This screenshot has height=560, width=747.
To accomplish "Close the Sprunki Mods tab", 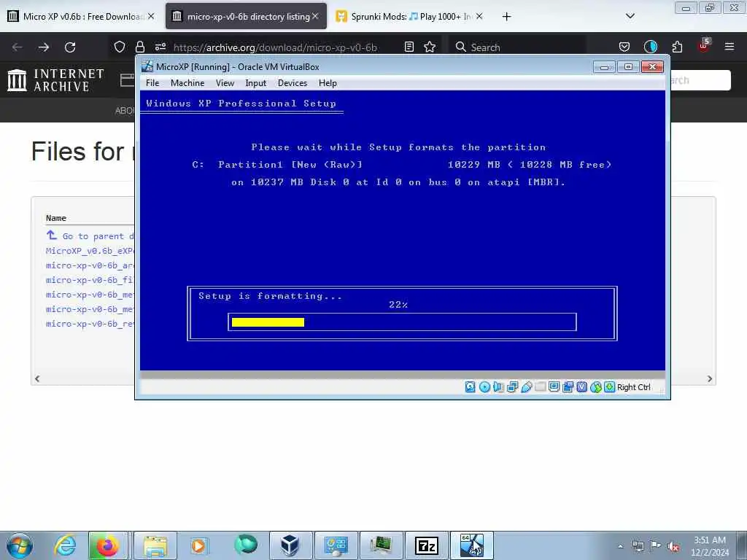I will tap(479, 16).
